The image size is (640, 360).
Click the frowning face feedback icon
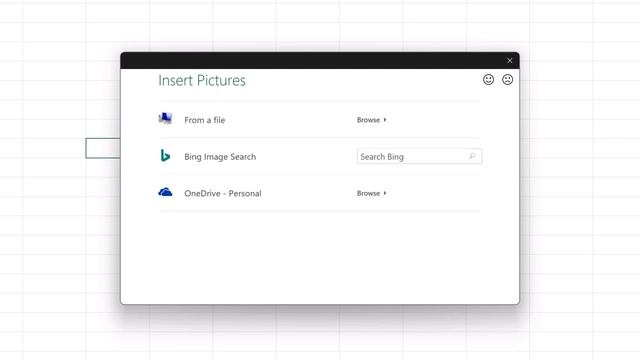pyautogui.click(x=507, y=79)
